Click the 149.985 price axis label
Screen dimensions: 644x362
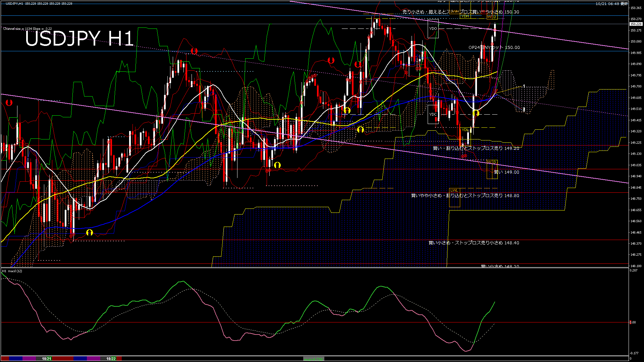coord(636,53)
